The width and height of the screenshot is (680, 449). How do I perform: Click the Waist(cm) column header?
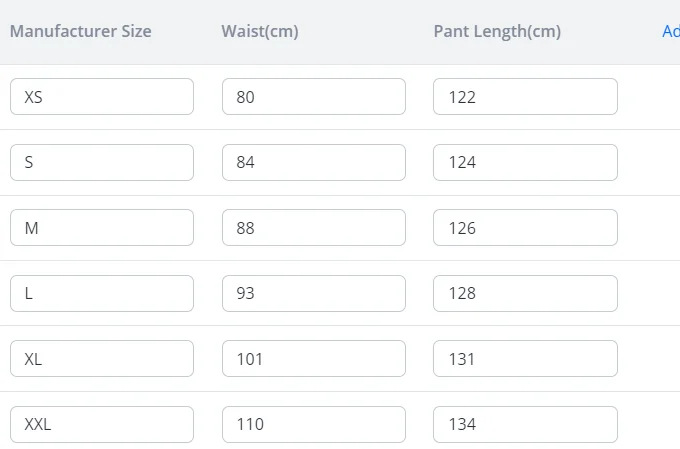(260, 32)
